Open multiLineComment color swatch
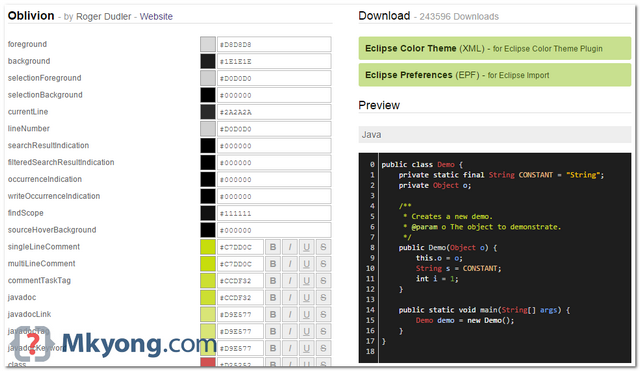 pyautogui.click(x=208, y=264)
